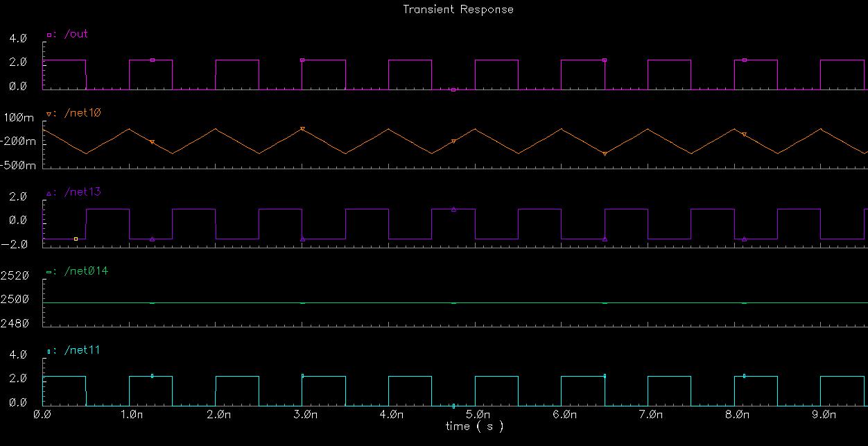
Task: Click the time ( s ) axis label
Action: (474, 426)
